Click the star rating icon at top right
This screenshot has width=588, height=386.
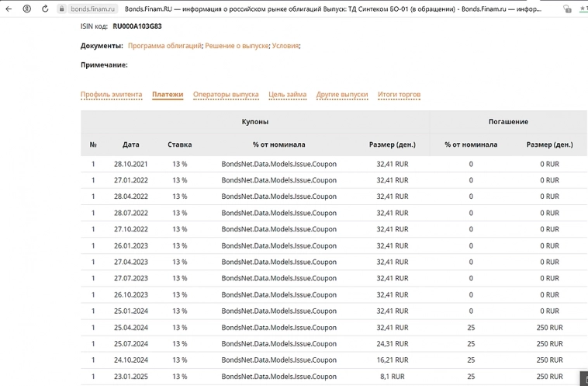(583, 9)
